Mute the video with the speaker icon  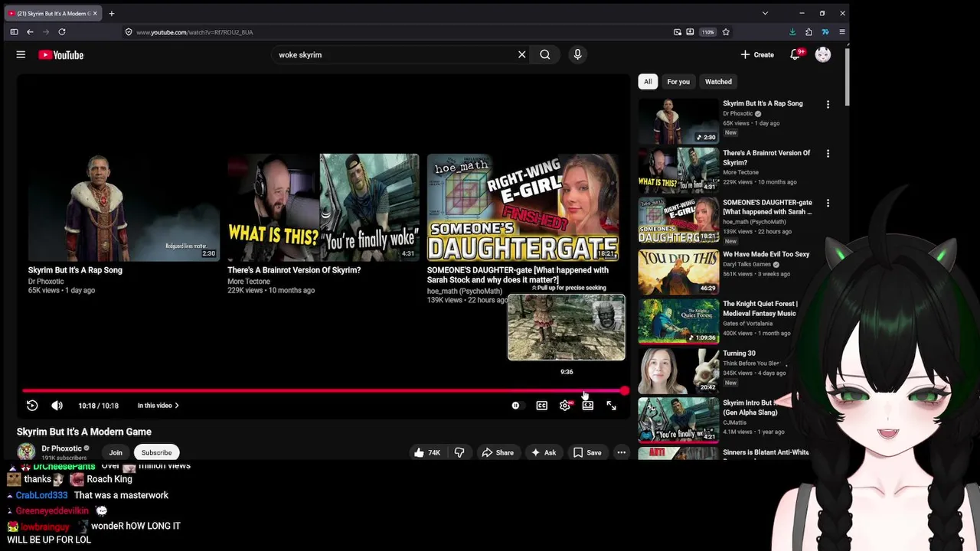coord(57,406)
